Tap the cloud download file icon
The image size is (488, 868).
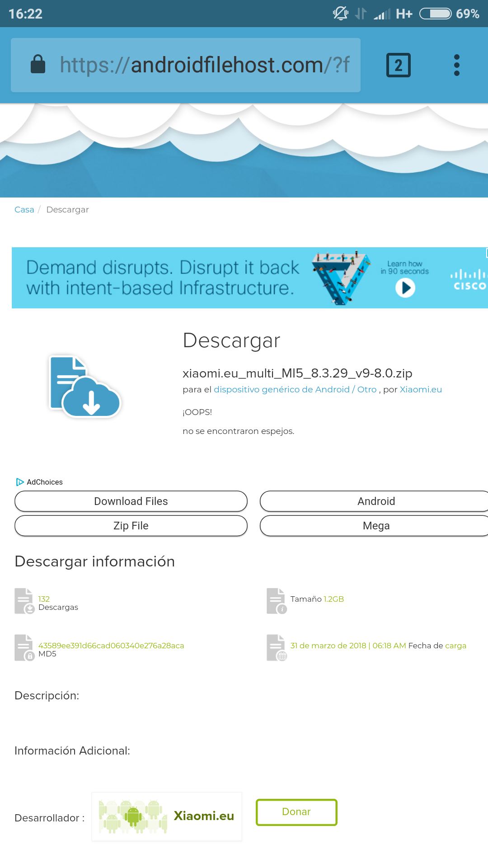pyautogui.click(x=85, y=386)
